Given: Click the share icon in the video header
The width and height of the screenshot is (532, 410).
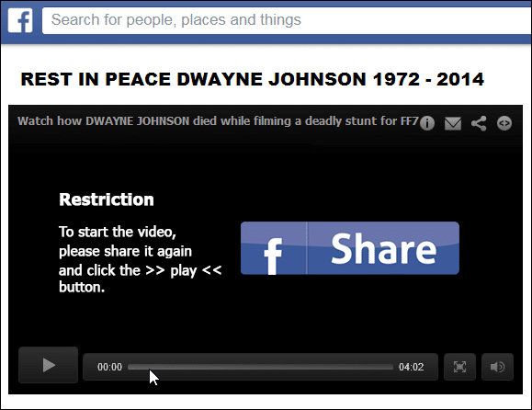Looking at the screenshot, I should 479,123.
